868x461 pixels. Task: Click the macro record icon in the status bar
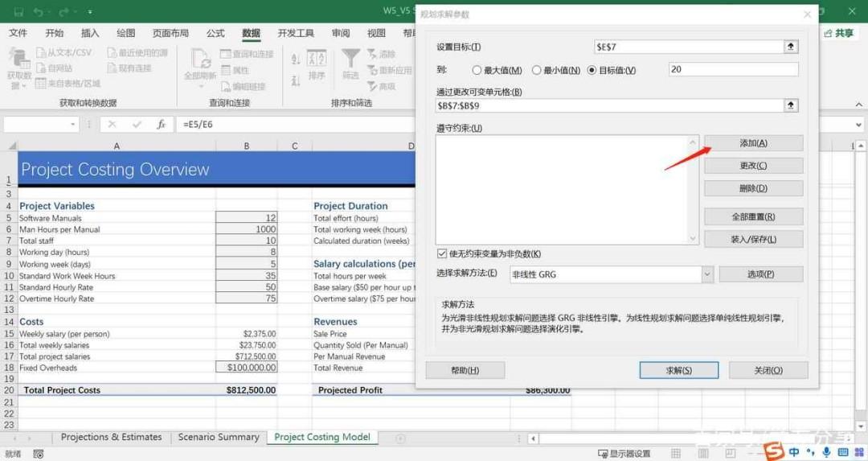[x=39, y=455]
